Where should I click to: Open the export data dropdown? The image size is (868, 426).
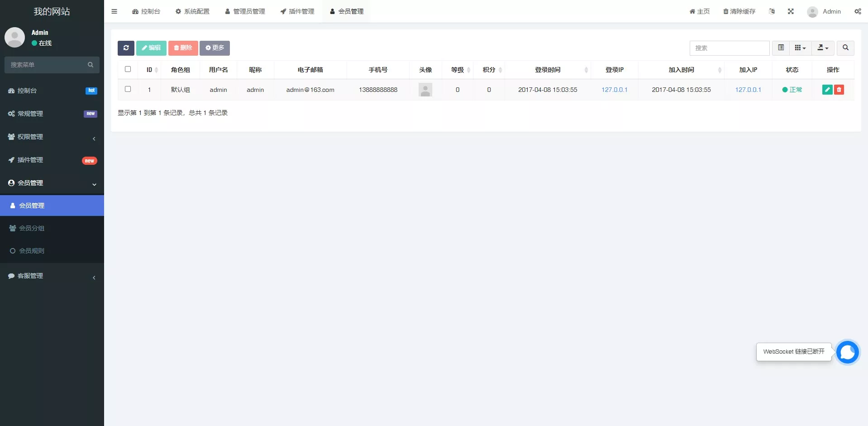pos(822,48)
